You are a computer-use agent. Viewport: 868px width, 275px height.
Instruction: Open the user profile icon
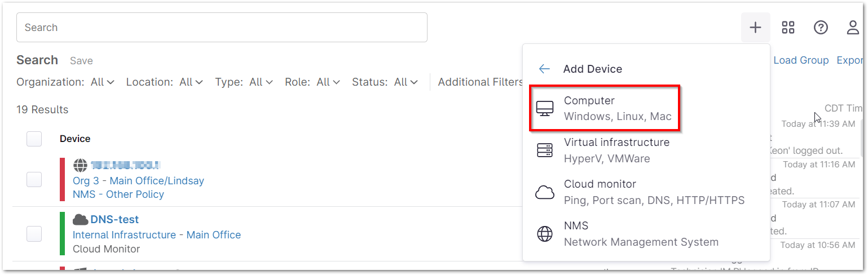853,28
